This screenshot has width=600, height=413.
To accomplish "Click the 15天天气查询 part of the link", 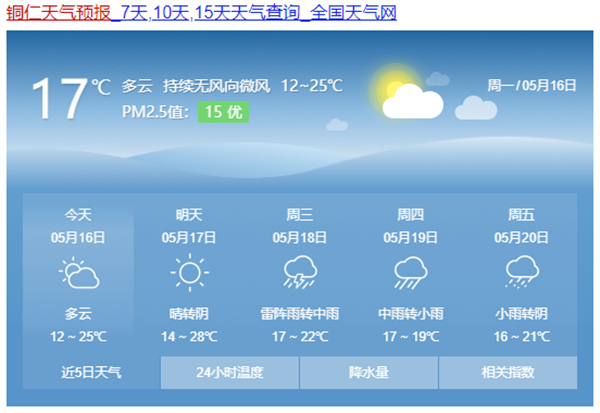I will pos(243,13).
